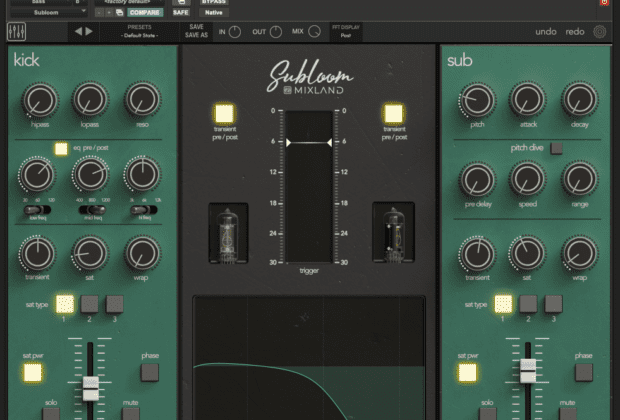Click the IN gain knob
Viewport: 620px width, 420px height.
coord(235,32)
